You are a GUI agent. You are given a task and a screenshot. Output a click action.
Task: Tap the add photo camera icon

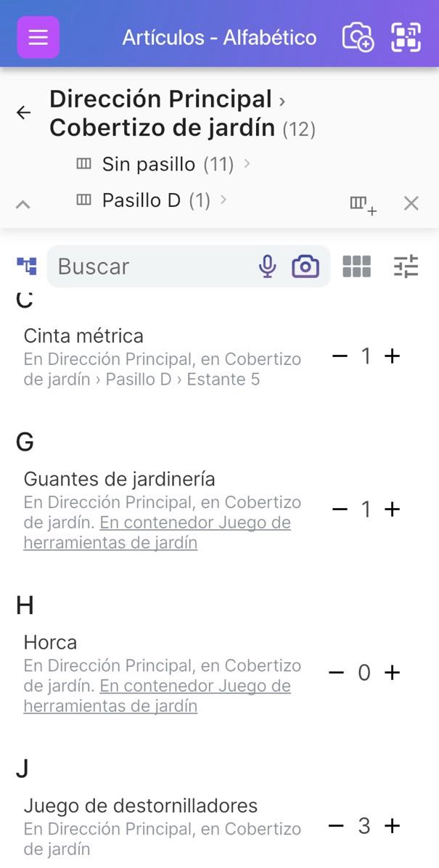[x=357, y=37]
